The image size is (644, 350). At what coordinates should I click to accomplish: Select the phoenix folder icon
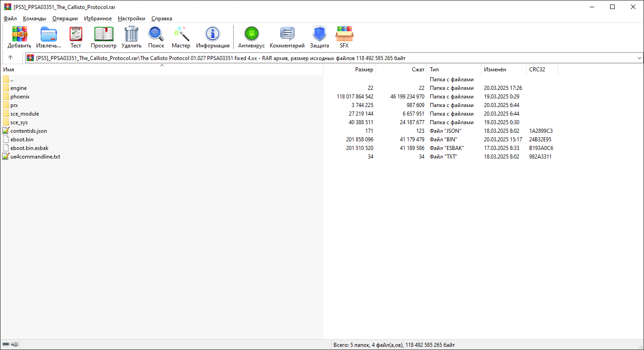point(6,97)
